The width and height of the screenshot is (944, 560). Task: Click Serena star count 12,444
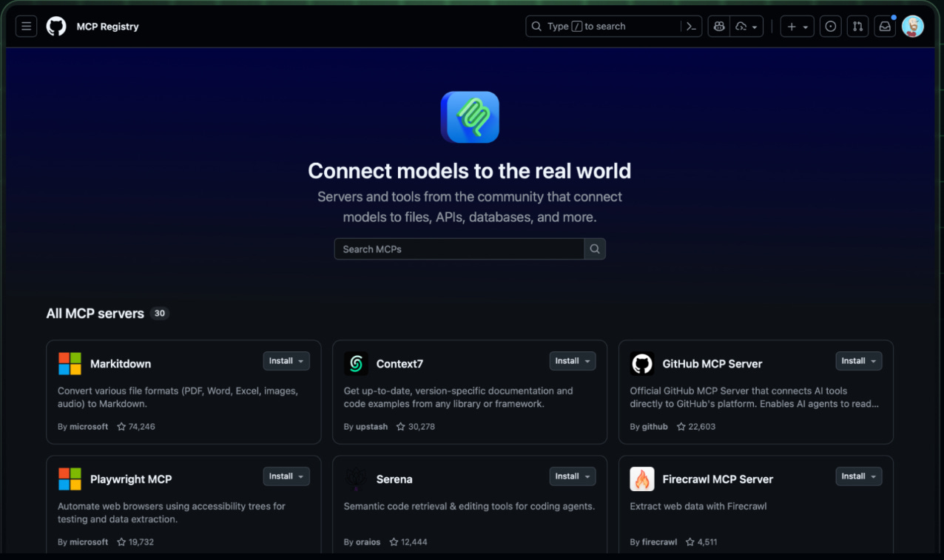(x=408, y=542)
